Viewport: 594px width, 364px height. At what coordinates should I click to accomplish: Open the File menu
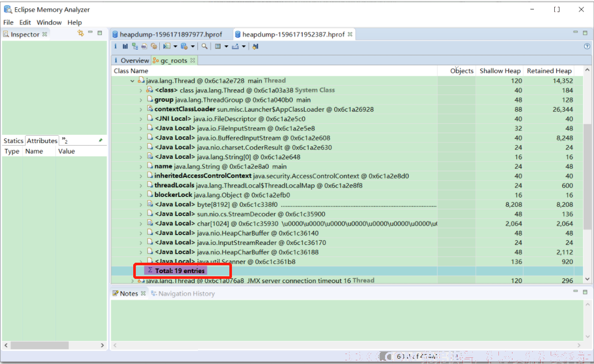click(x=8, y=22)
